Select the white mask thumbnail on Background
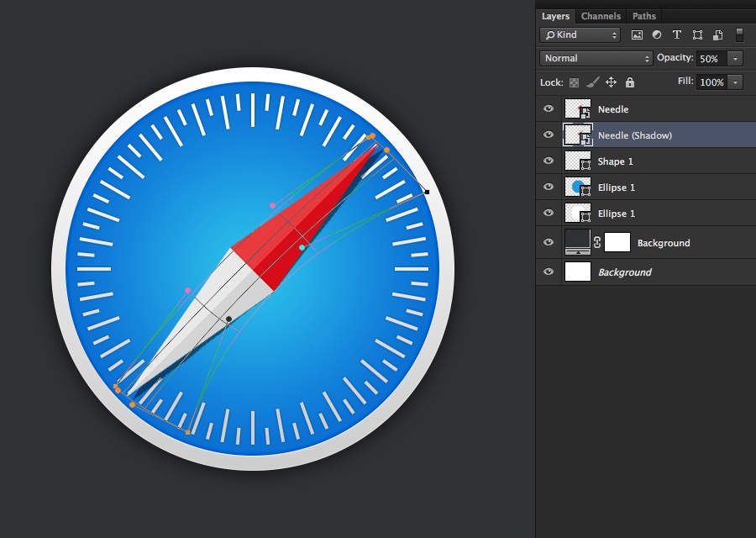756x538 pixels. [617, 242]
